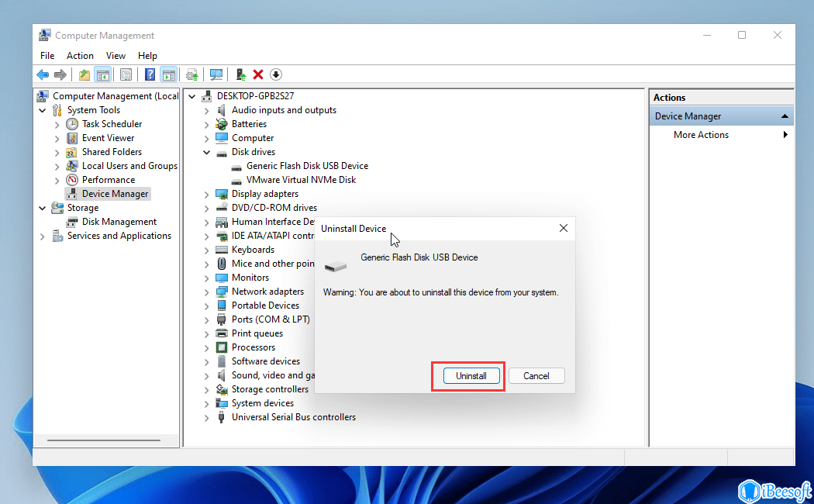Toggle the Show/Hide Console Tree toolbar icon

point(103,74)
